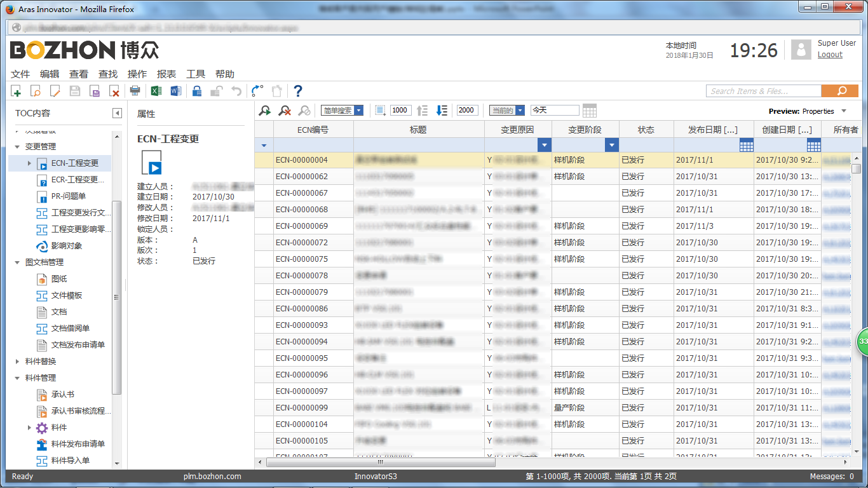The width and height of the screenshot is (868, 488).
Task: Sort by the ECN编号 column header
Action: pyautogui.click(x=313, y=130)
